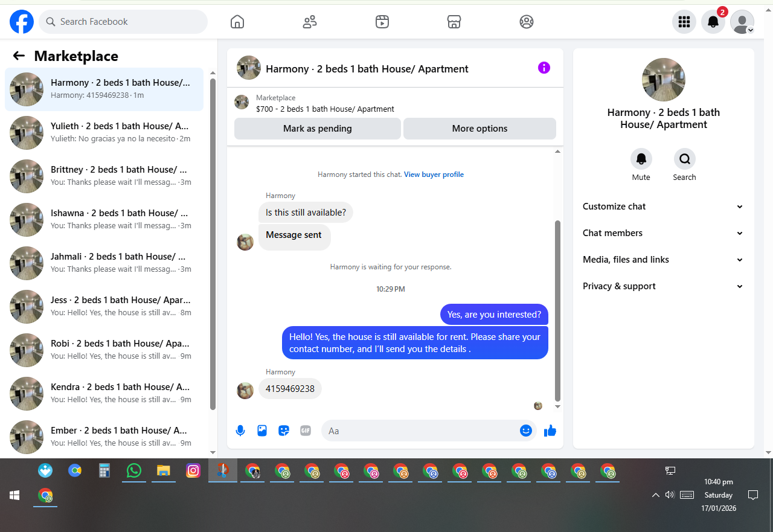Choose a sticker icon in composer
This screenshot has height=532, width=773.
tap(284, 431)
